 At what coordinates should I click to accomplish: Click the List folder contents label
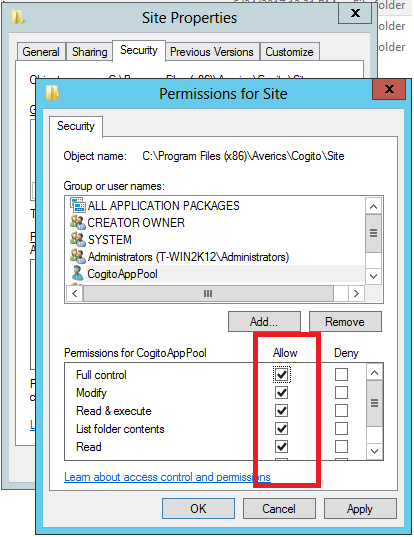pos(120,429)
